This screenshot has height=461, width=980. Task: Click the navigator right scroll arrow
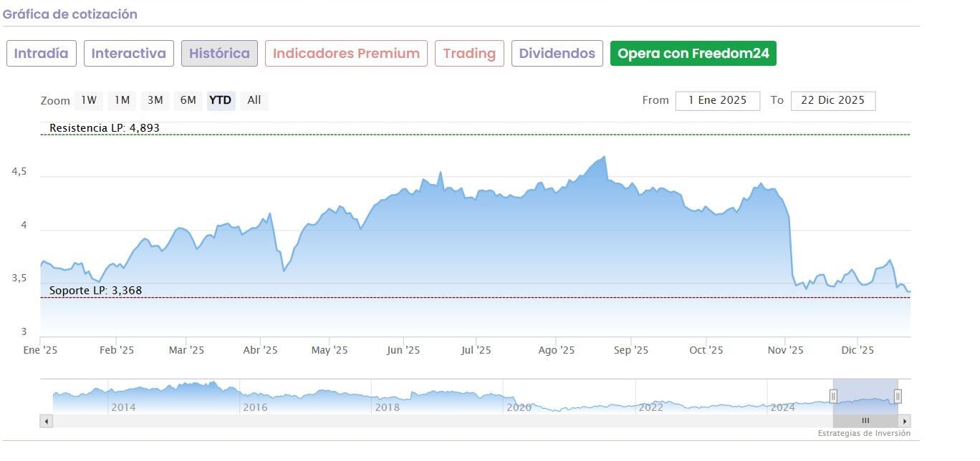(905, 421)
